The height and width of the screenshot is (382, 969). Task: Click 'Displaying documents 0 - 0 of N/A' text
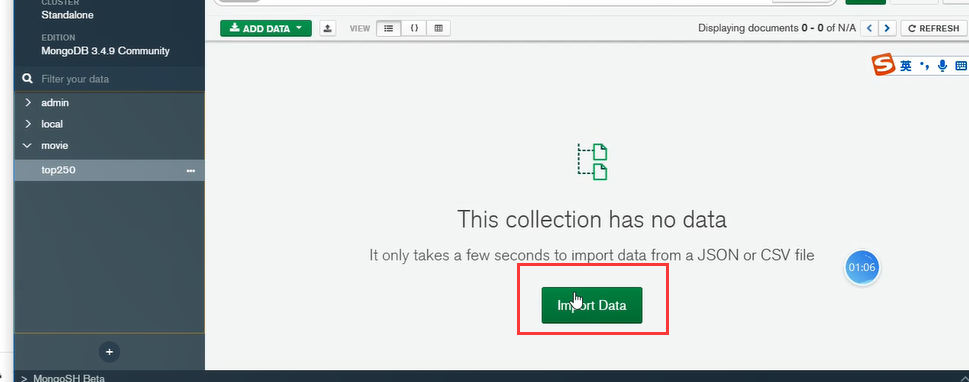pyautogui.click(x=777, y=28)
